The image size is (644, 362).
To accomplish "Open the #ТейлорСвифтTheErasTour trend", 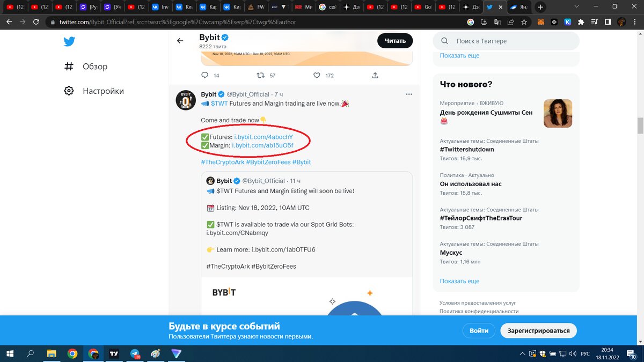I will pyautogui.click(x=481, y=218).
